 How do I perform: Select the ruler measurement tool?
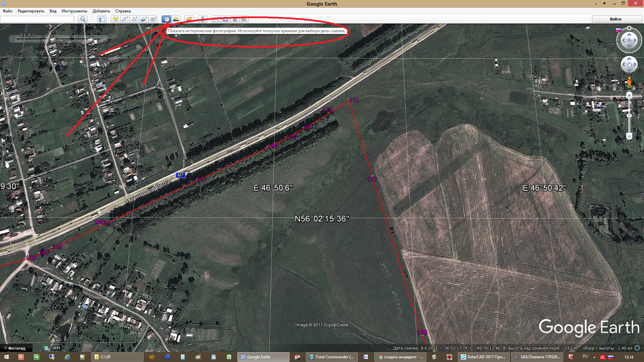(x=202, y=19)
